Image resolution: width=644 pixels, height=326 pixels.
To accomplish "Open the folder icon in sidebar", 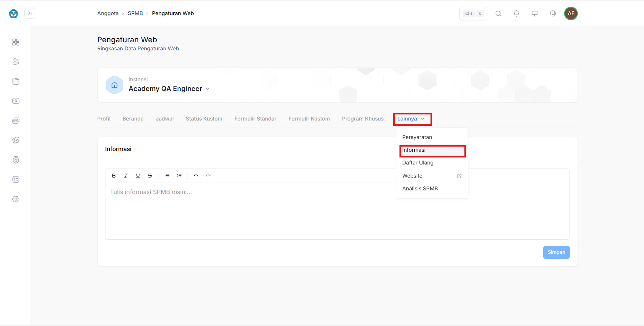I will [16, 81].
